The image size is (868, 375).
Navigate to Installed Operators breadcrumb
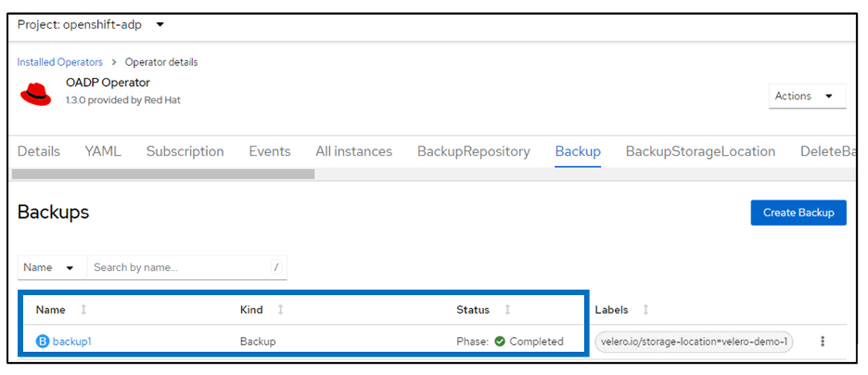click(59, 62)
